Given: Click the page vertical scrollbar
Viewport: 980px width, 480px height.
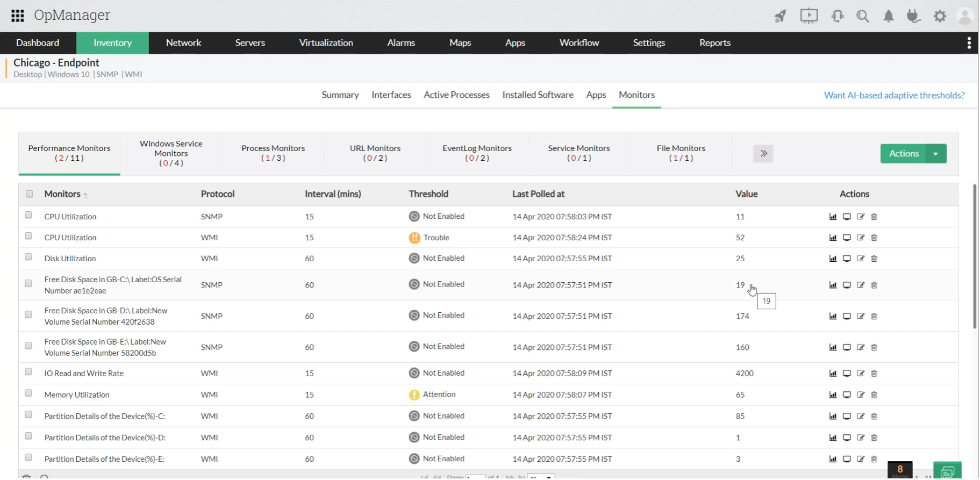Looking at the screenshot, I should tap(975, 256).
